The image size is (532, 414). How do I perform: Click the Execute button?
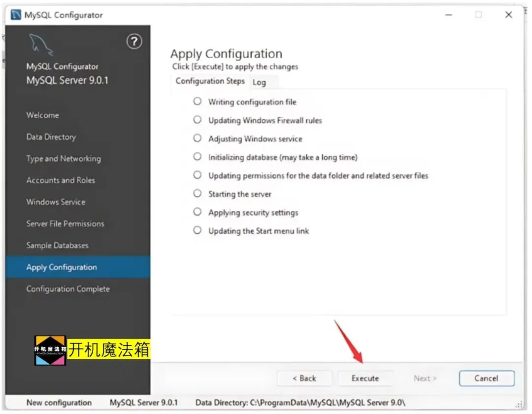point(365,378)
